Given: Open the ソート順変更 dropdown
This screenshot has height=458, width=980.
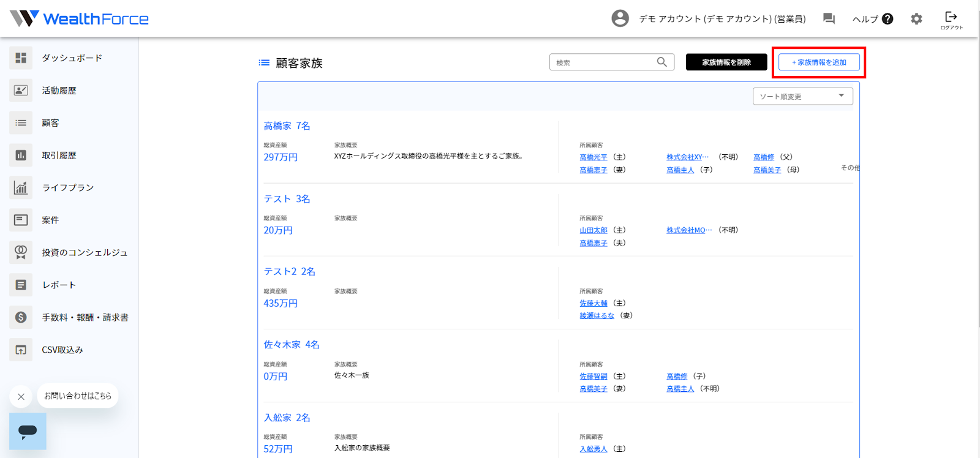Looking at the screenshot, I should [802, 96].
